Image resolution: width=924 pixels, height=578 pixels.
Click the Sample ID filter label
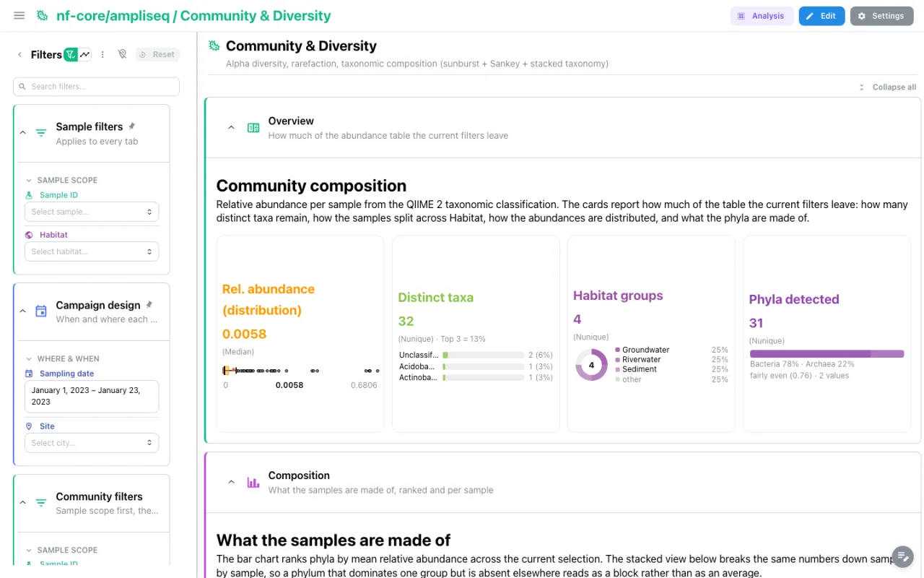(58, 195)
